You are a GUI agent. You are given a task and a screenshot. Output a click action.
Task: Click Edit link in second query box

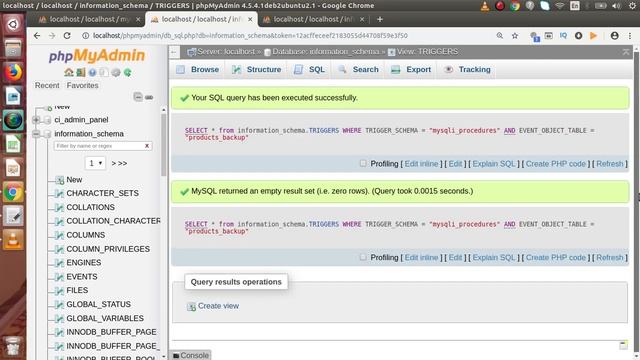[455, 258]
